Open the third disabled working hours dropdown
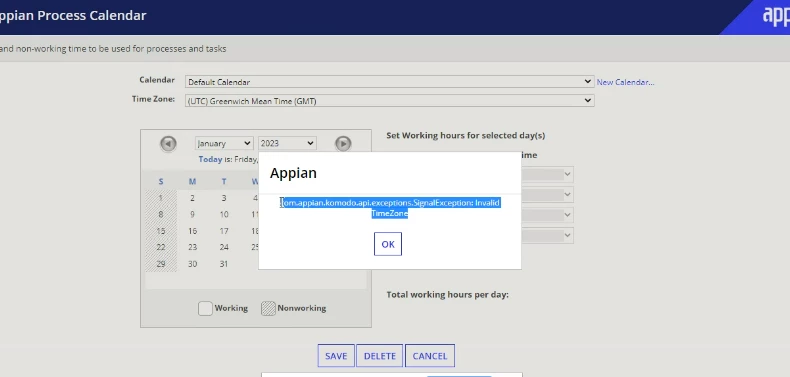The height and width of the screenshot is (377, 790). [547, 215]
